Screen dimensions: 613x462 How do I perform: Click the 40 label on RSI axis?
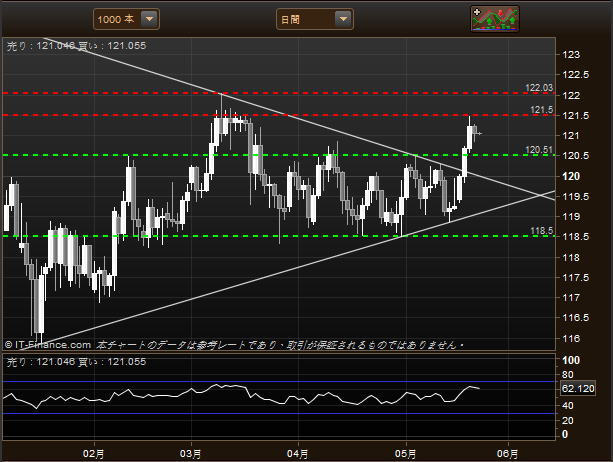click(568, 406)
